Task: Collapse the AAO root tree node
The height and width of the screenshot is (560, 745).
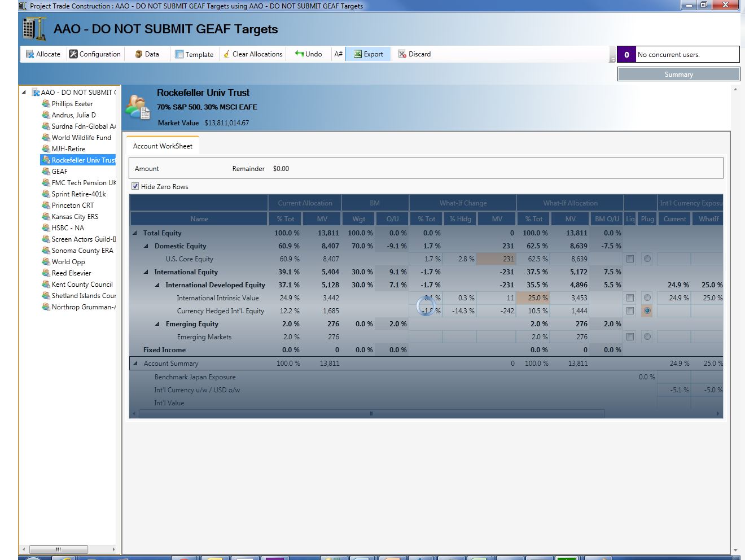Action: tap(24, 93)
